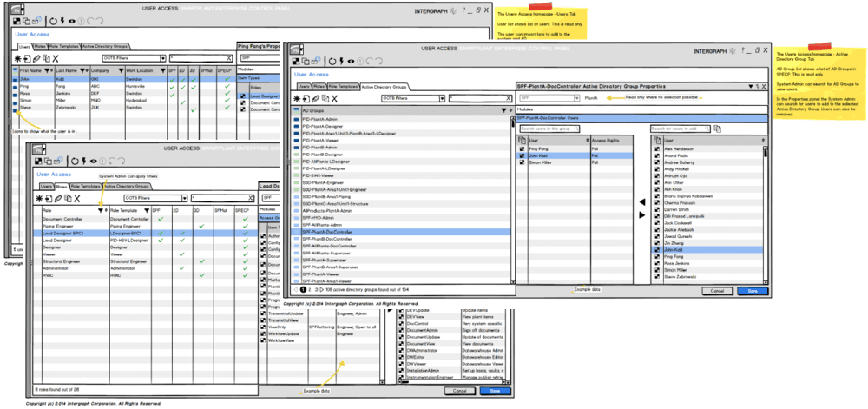
Task: Click the delete X icon in Roles tab window
Action: pos(77,198)
